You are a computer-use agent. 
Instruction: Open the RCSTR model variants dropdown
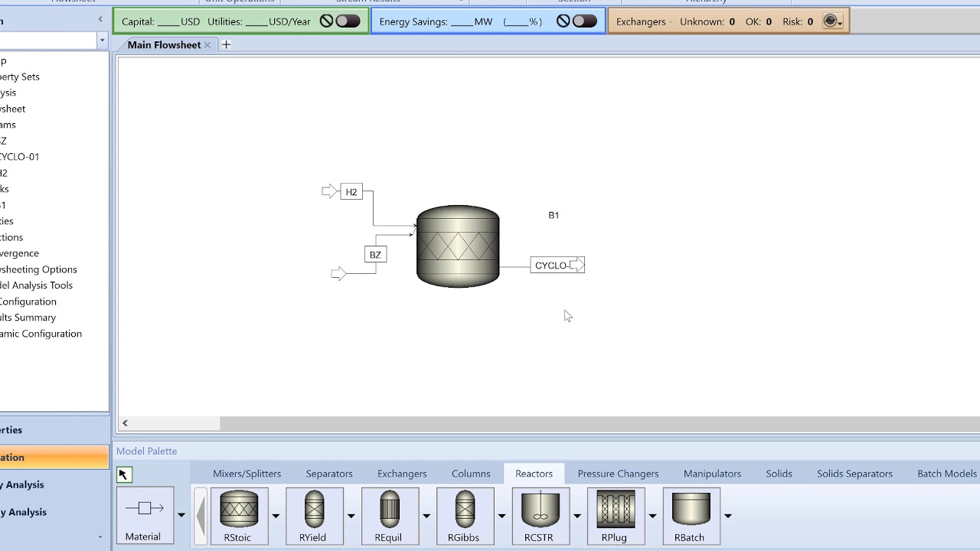[x=577, y=515]
